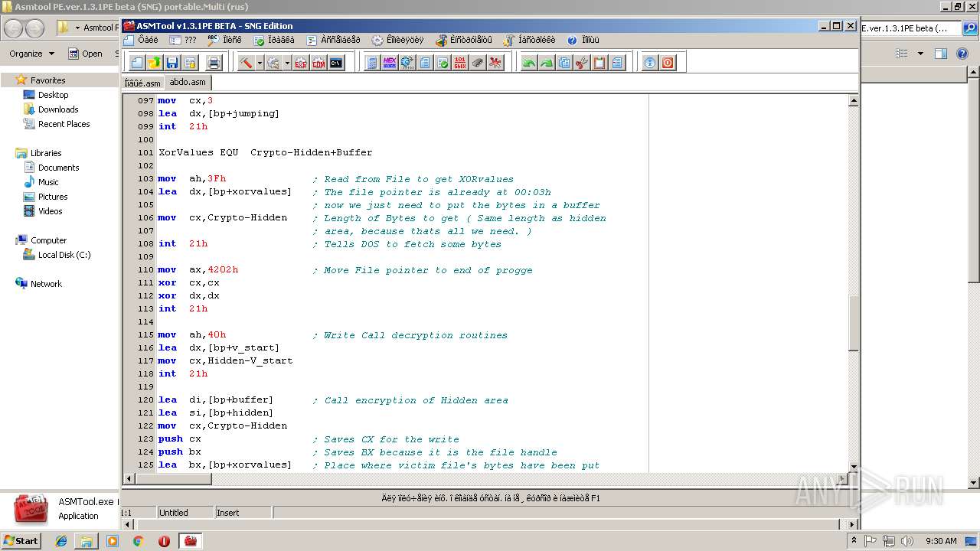
Task: Click the copy icon in ASMTool toolbar
Action: 564,63
